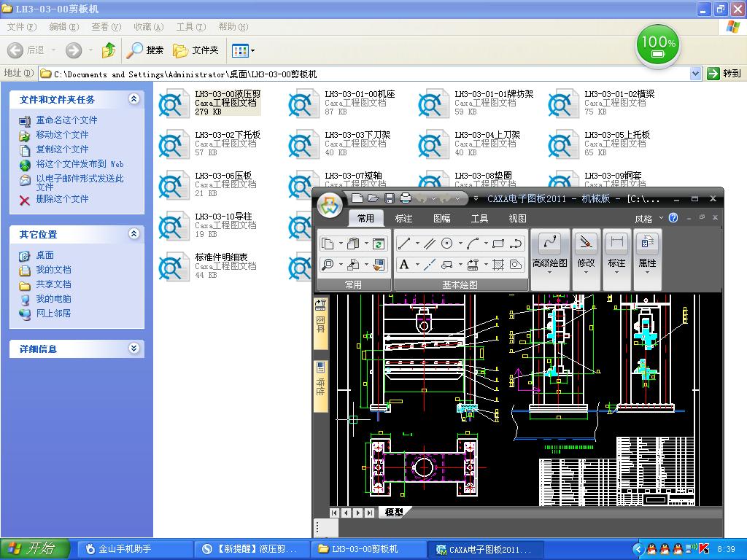
Task: Open the CAXA application menu orb
Action: click(x=330, y=205)
